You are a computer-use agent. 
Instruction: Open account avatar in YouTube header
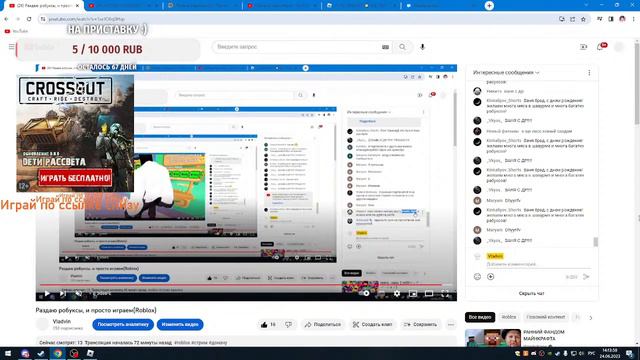coord(619,47)
